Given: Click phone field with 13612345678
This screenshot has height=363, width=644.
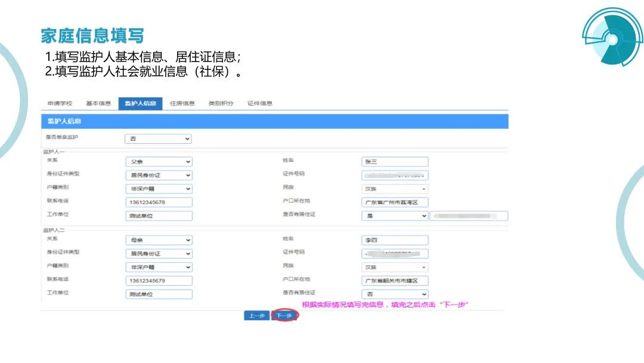Looking at the screenshot, I should click(159, 202).
